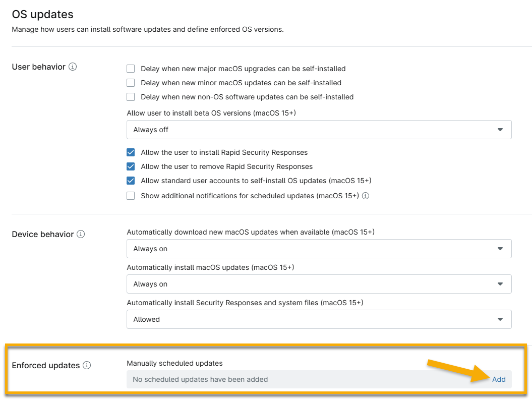
Task: Open the automatic macOS downloads dropdown
Action: click(x=318, y=249)
